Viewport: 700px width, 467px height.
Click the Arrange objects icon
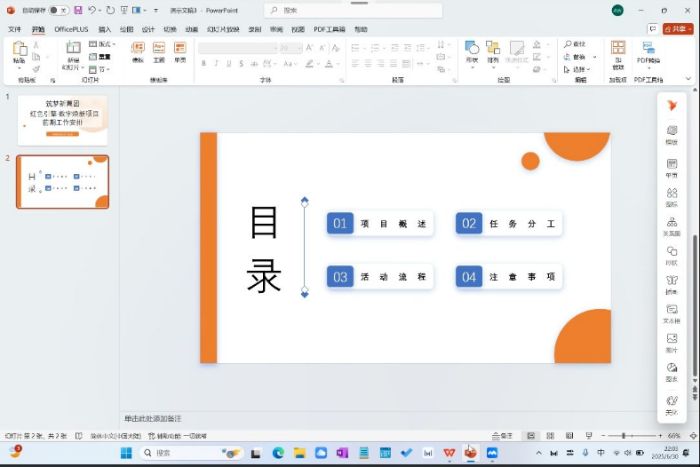(492, 50)
